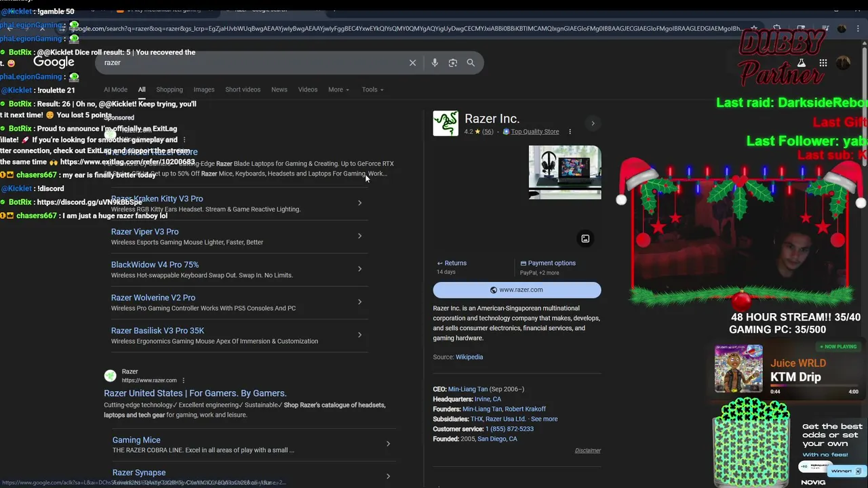Open three-dot menu on sponsored result

click(184, 140)
